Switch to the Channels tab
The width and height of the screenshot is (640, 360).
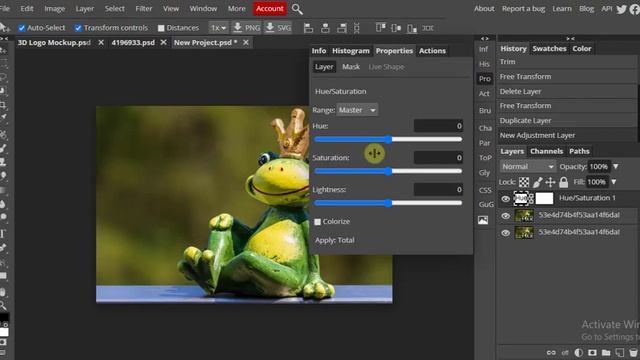click(x=547, y=151)
